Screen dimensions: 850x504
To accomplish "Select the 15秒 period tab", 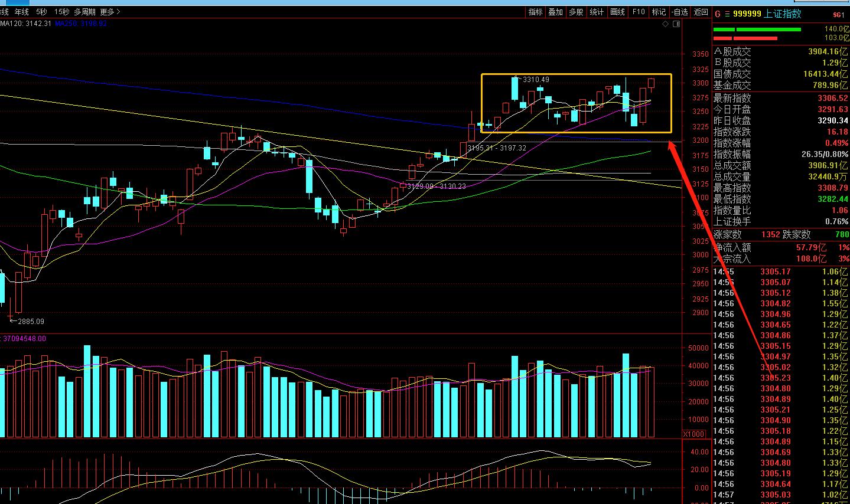I will click(x=61, y=12).
